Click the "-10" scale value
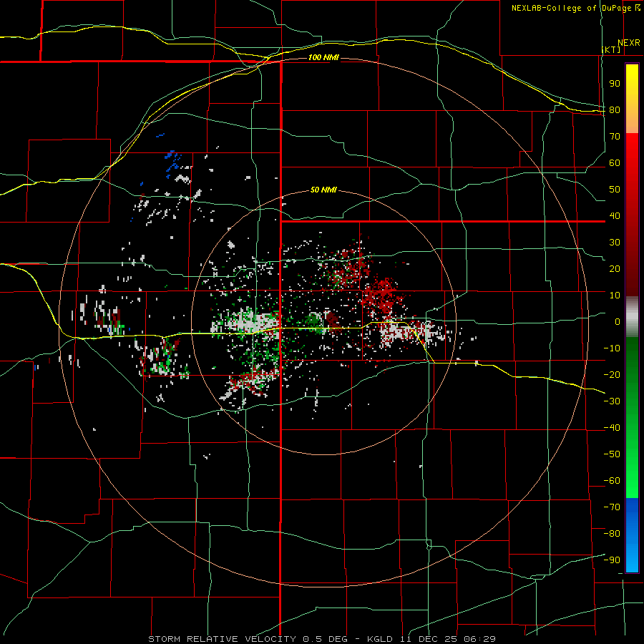The height and width of the screenshot is (644, 644). [612, 348]
